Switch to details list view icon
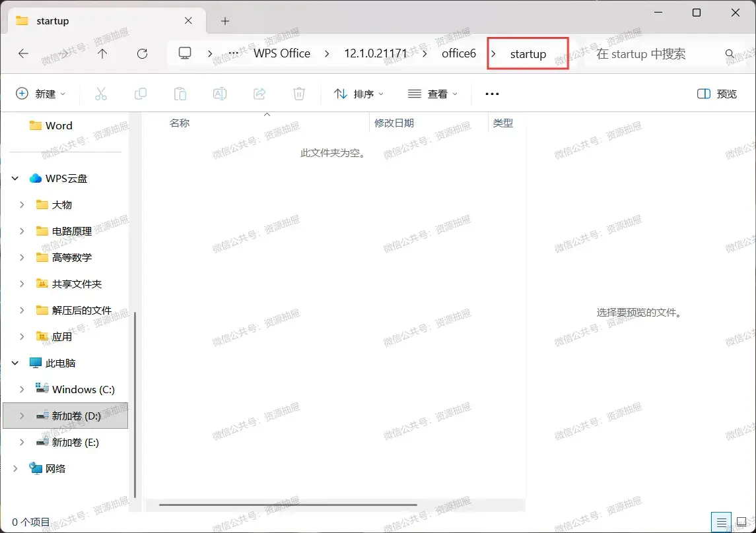Image resolution: width=756 pixels, height=533 pixels. click(721, 522)
